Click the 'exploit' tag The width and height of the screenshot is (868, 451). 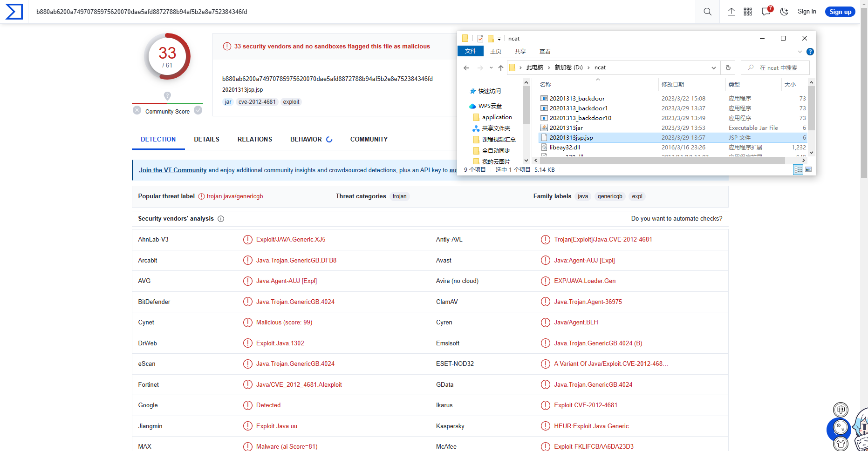pos(291,102)
